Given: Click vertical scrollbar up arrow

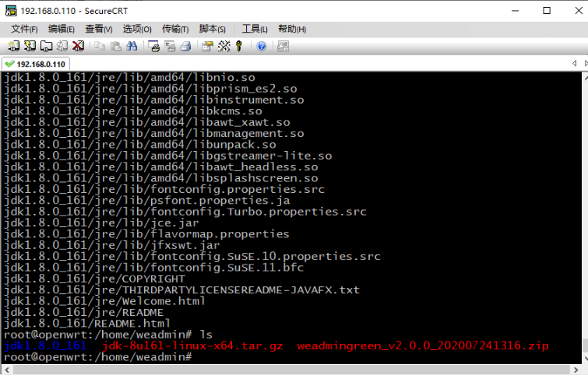Looking at the screenshot, I should click(586, 78).
